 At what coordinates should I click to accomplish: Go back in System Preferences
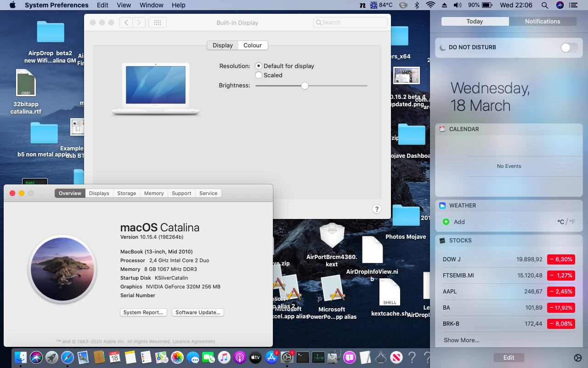coord(126,23)
